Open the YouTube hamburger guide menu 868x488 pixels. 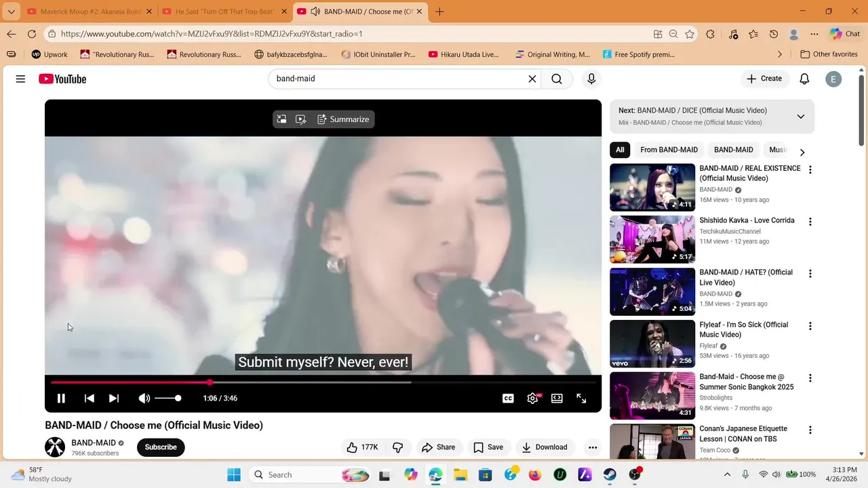pyautogui.click(x=20, y=79)
